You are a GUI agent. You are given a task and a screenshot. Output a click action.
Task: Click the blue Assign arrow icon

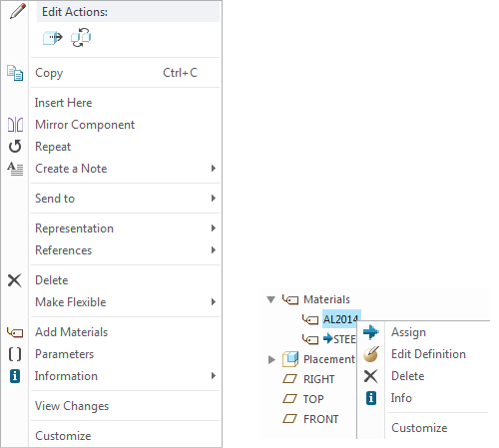tap(371, 332)
